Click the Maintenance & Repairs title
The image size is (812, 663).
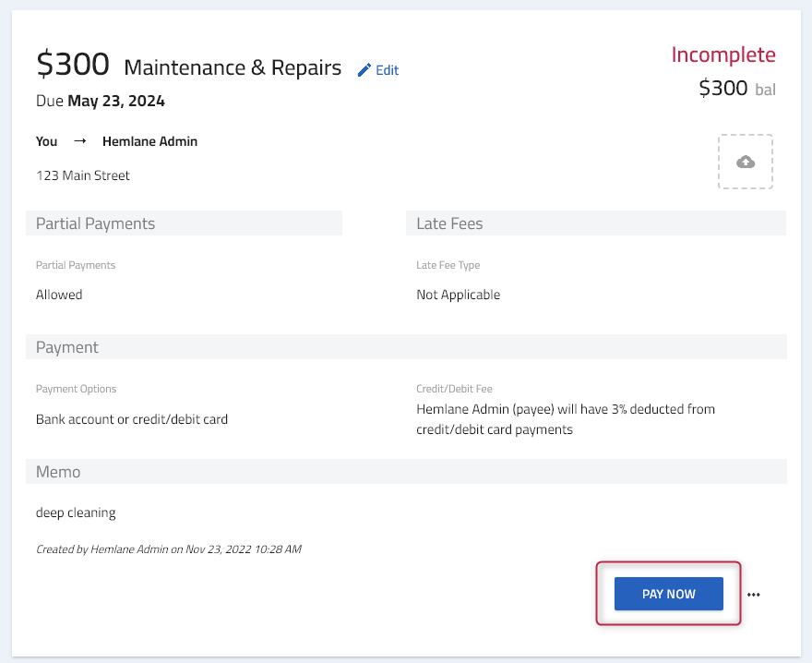(x=233, y=67)
